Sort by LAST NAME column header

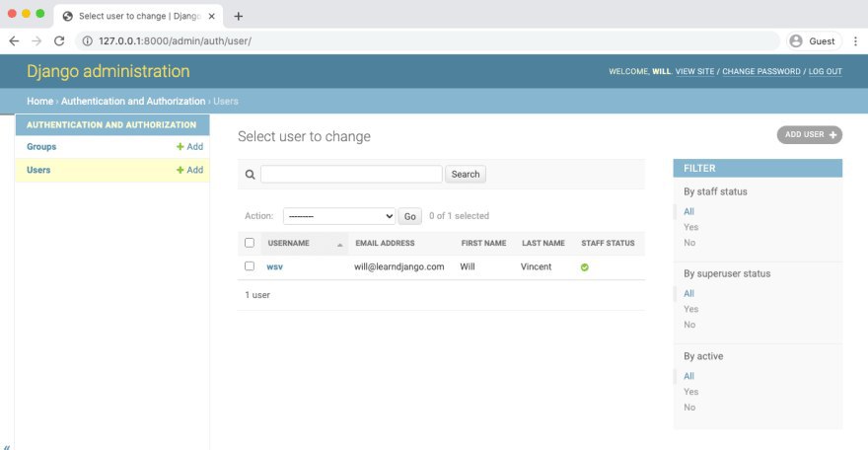pyautogui.click(x=543, y=243)
